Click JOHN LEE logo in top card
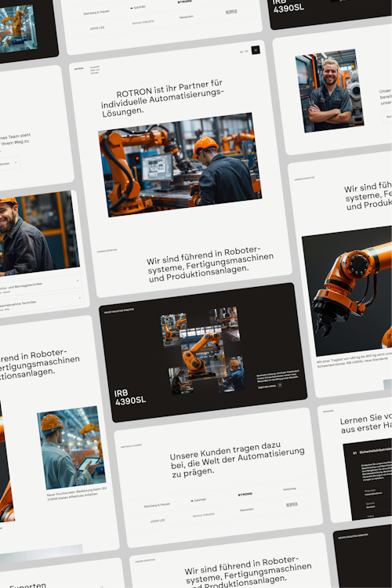This screenshot has height=588, width=392. pyautogui.click(x=97, y=27)
